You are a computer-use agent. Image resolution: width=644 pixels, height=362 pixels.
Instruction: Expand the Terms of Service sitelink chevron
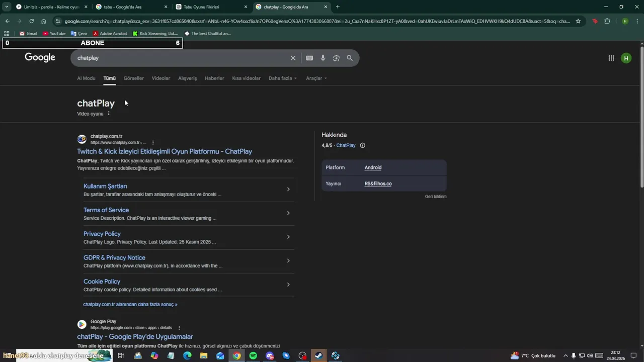pyautogui.click(x=288, y=213)
